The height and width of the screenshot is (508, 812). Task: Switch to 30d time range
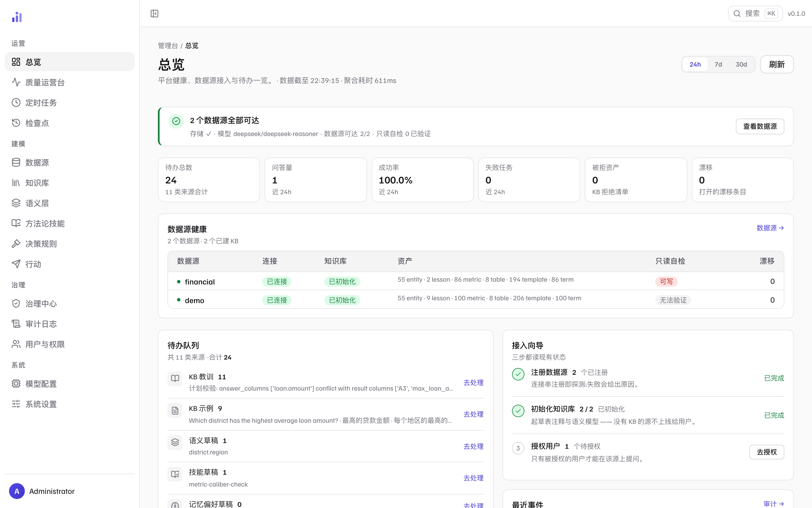[741, 64]
